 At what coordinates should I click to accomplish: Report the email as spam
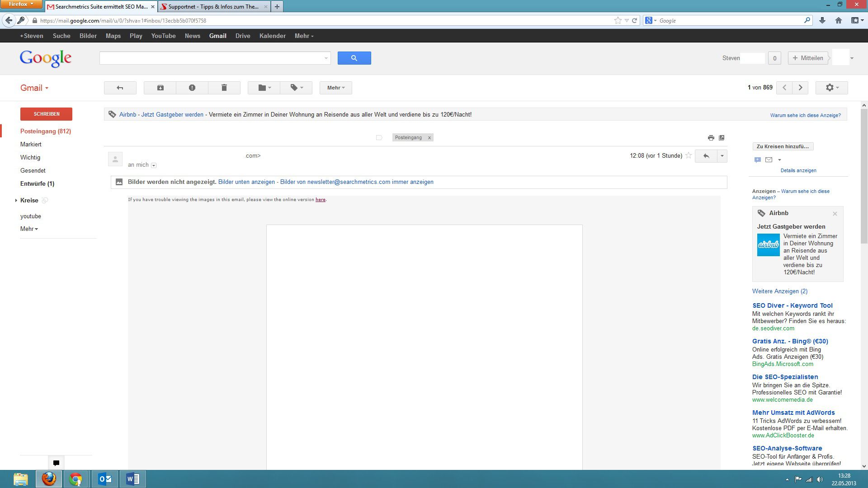pyautogui.click(x=192, y=88)
